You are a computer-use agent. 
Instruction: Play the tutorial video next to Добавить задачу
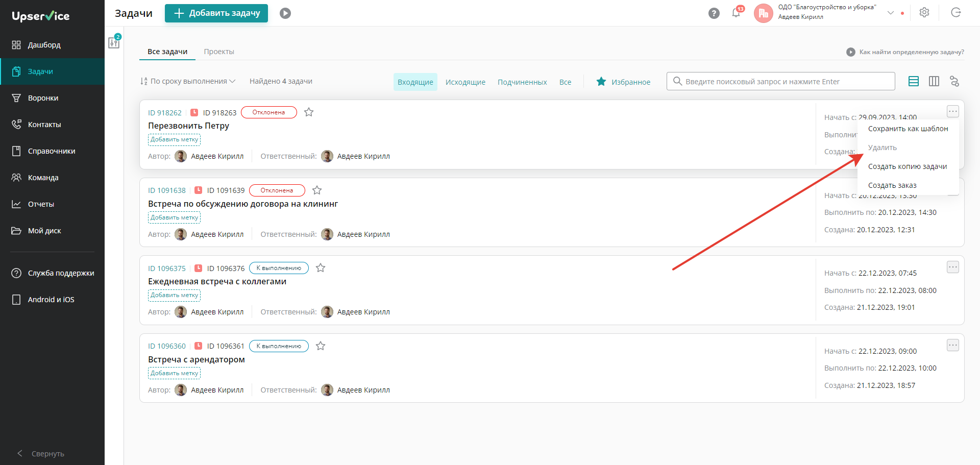point(285,13)
